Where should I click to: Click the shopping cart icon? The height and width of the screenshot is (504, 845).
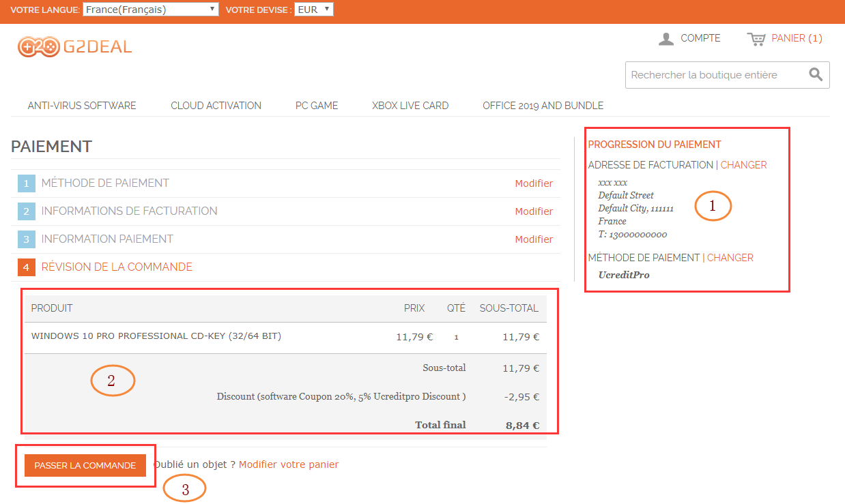[x=756, y=39]
